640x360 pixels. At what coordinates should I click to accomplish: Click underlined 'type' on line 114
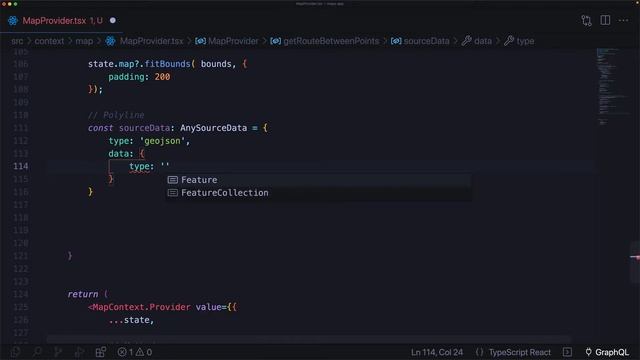coord(139,167)
